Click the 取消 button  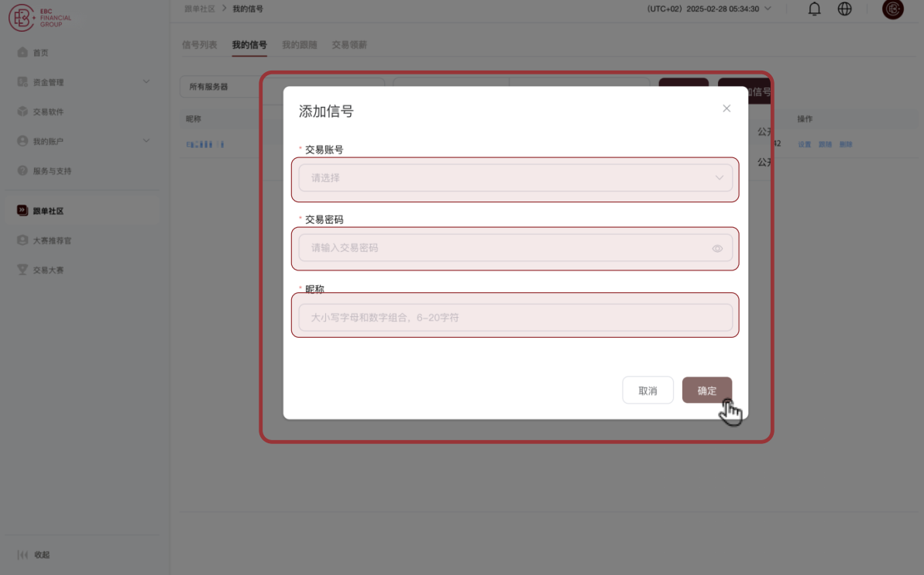(647, 391)
